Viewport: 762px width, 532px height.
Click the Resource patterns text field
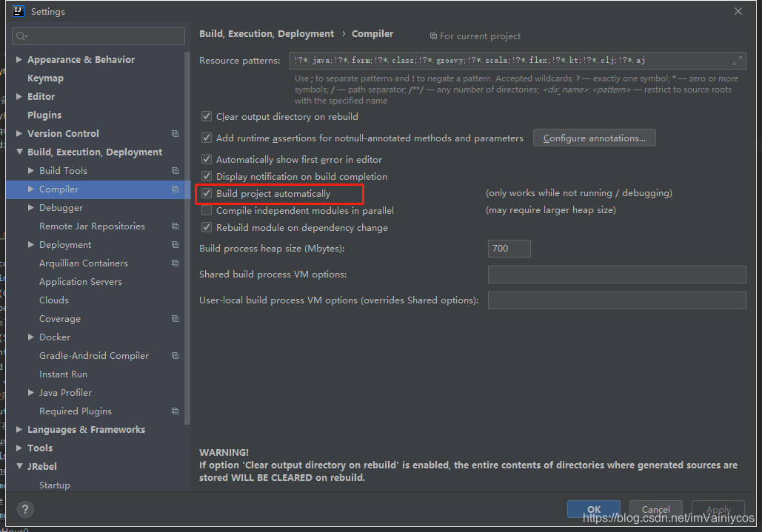(x=518, y=61)
